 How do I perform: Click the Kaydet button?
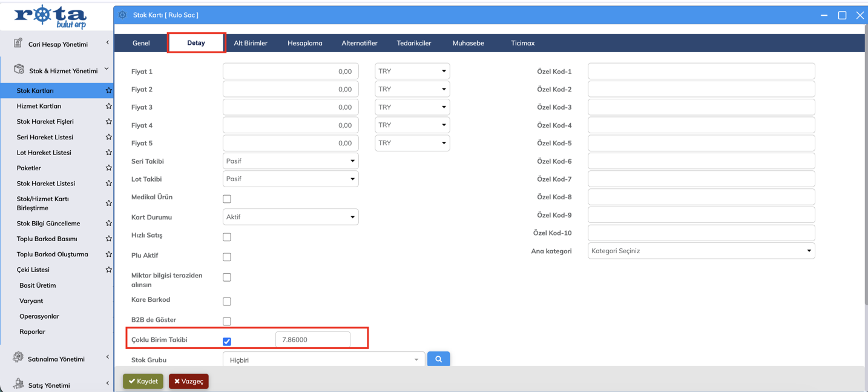coord(143,381)
